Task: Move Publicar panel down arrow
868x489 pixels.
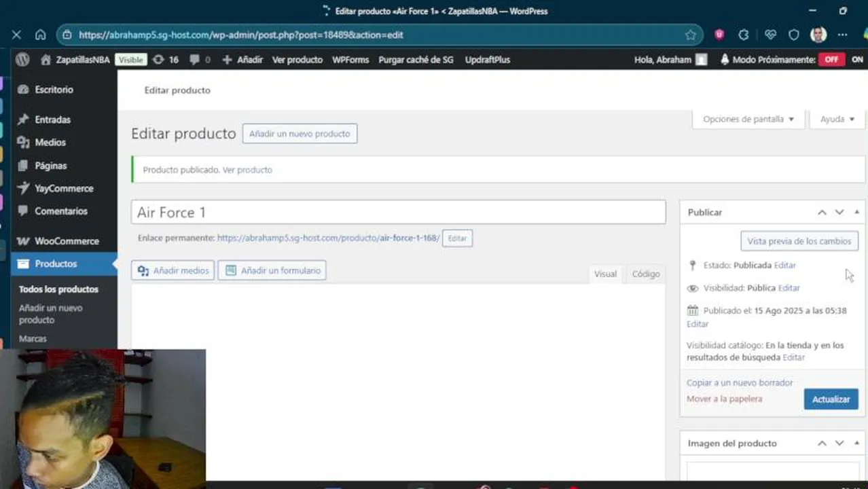Action: (839, 213)
